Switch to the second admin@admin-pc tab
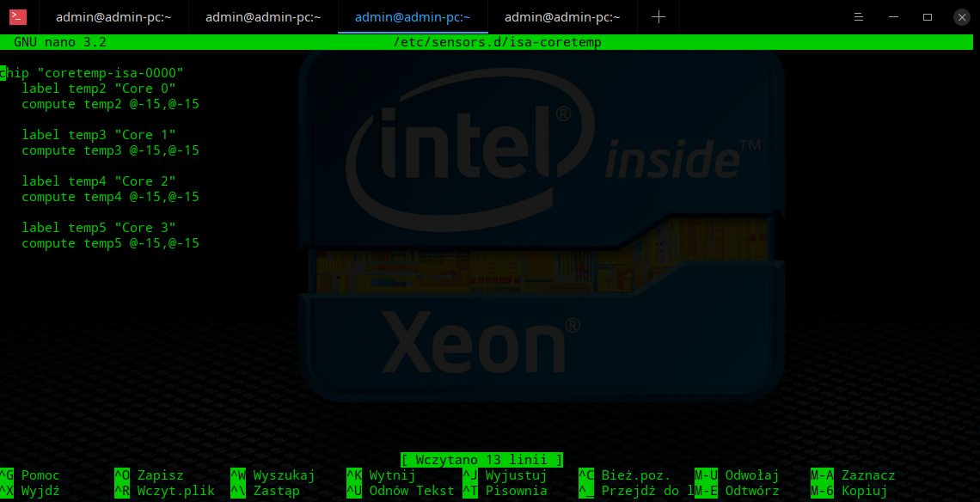The width and height of the screenshot is (980, 502). click(x=263, y=16)
